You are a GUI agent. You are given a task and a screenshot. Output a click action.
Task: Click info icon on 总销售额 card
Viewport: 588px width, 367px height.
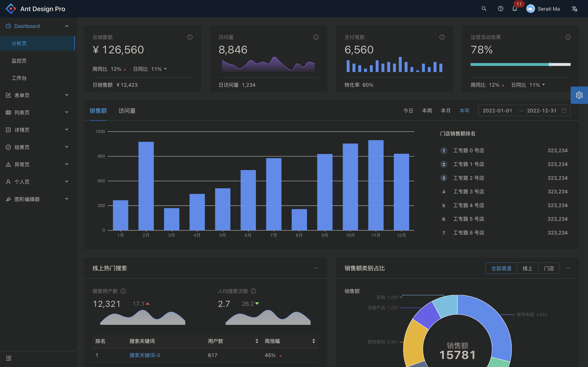click(190, 37)
